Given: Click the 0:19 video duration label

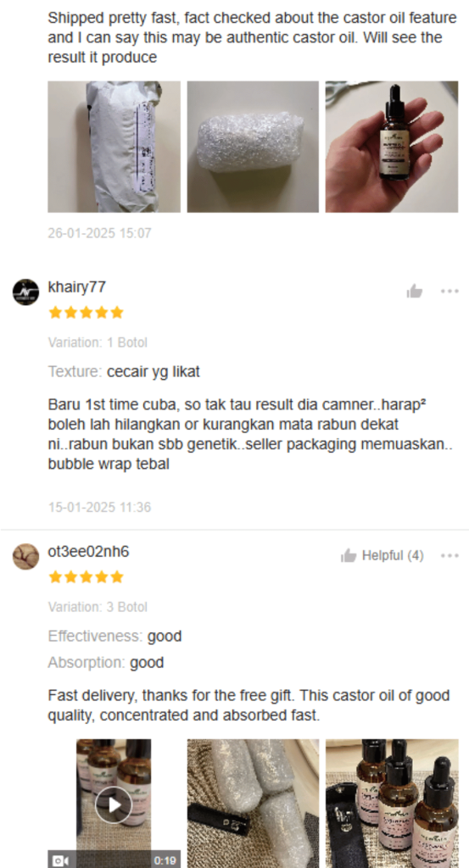Looking at the screenshot, I should (165, 861).
